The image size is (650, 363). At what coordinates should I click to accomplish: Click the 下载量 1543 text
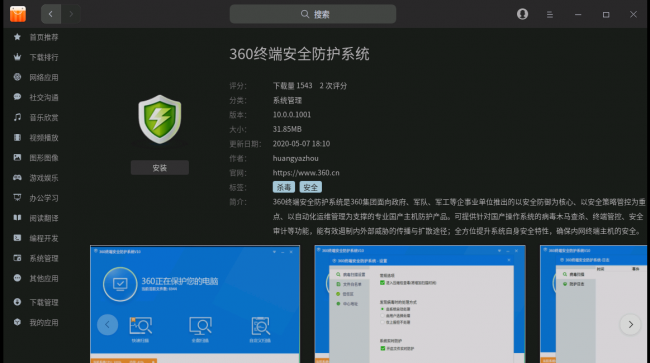tap(292, 86)
